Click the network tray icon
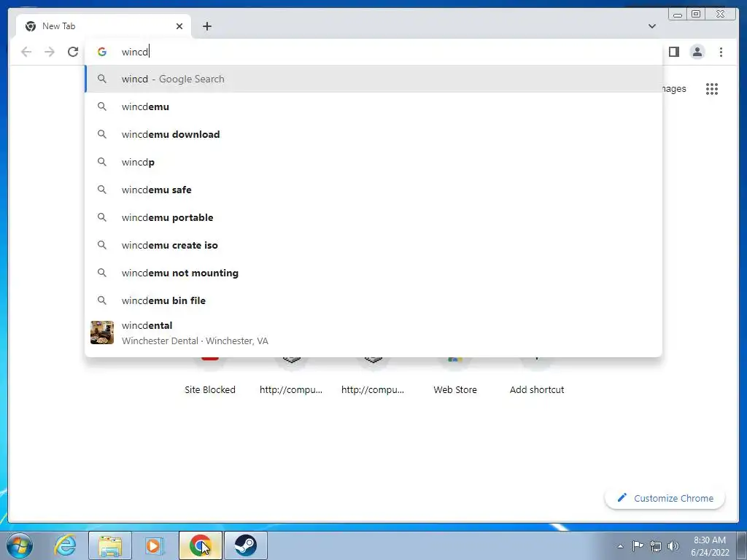Image resolution: width=747 pixels, height=560 pixels. coord(656,546)
